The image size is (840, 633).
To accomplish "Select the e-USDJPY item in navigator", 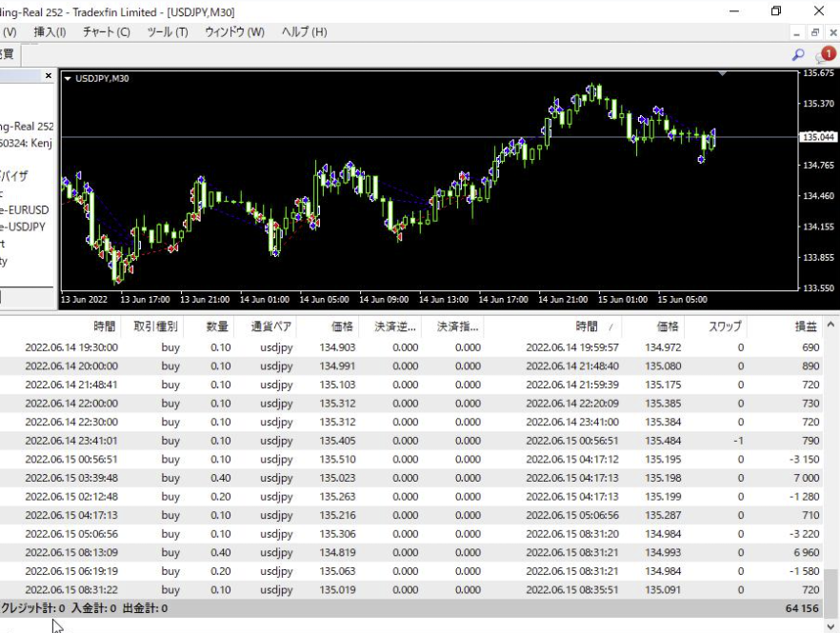I will pyautogui.click(x=23, y=227).
